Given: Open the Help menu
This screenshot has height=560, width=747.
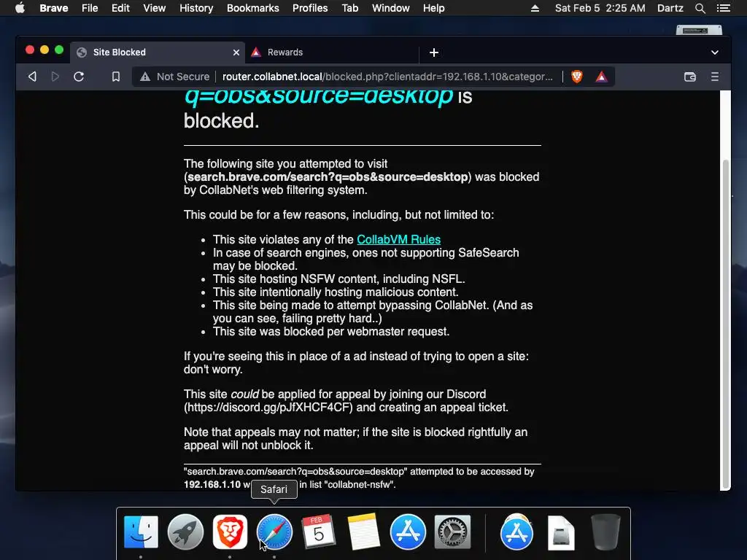Looking at the screenshot, I should click(433, 8).
